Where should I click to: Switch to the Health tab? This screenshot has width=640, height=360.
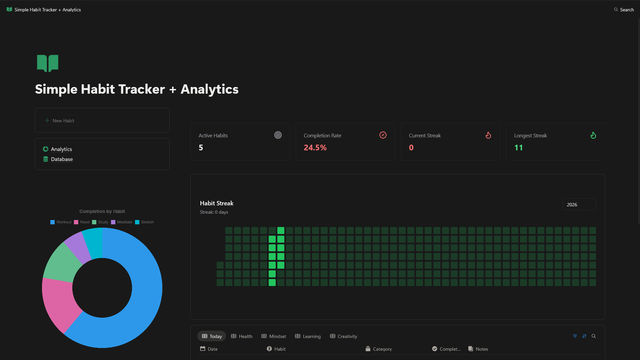[242, 336]
